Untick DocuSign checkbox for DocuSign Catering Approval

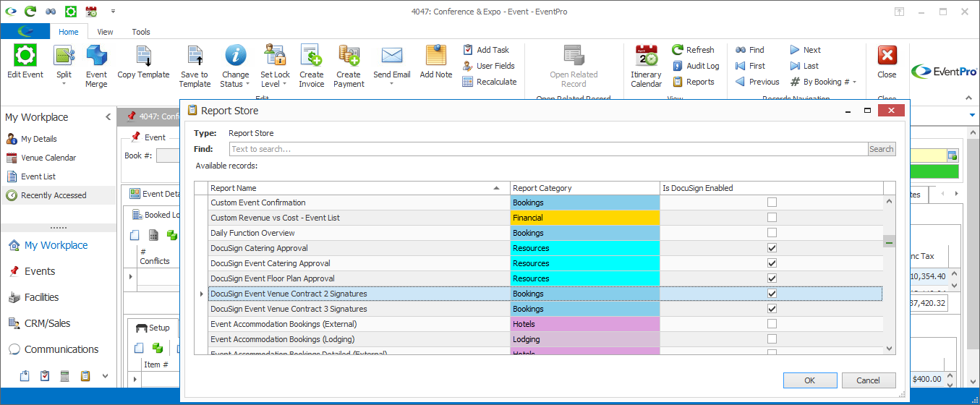click(772, 248)
